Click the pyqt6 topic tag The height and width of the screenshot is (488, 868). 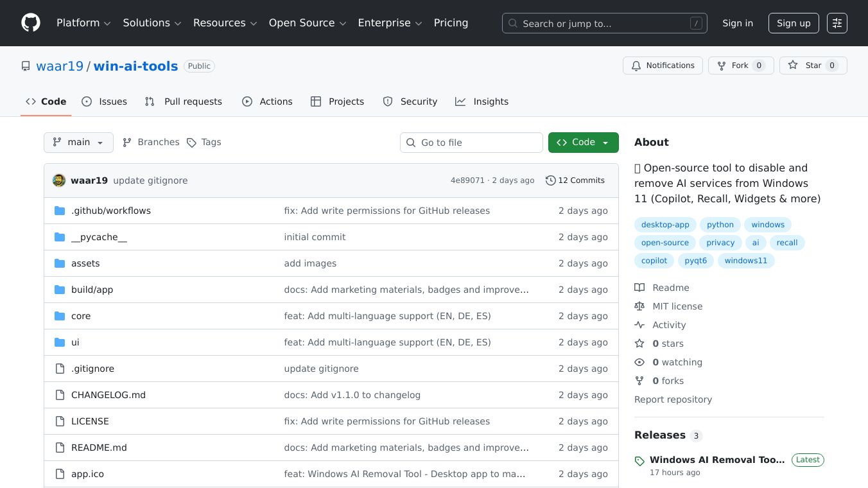click(695, 261)
